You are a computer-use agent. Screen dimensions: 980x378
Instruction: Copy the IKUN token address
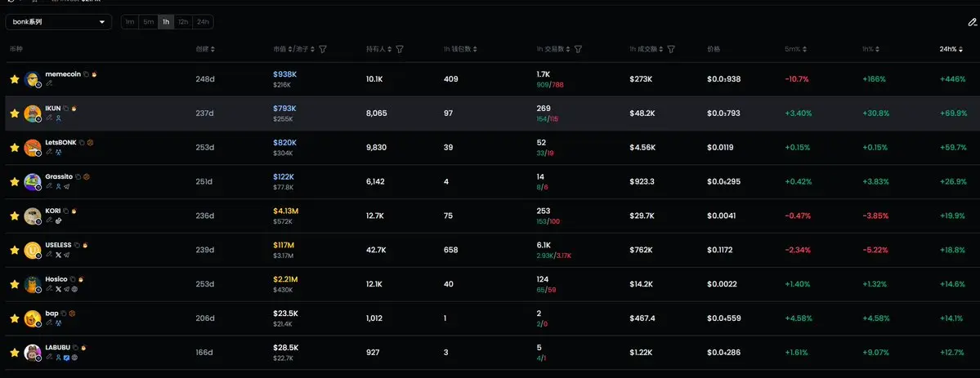pyautogui.click(x=65, y=108)
